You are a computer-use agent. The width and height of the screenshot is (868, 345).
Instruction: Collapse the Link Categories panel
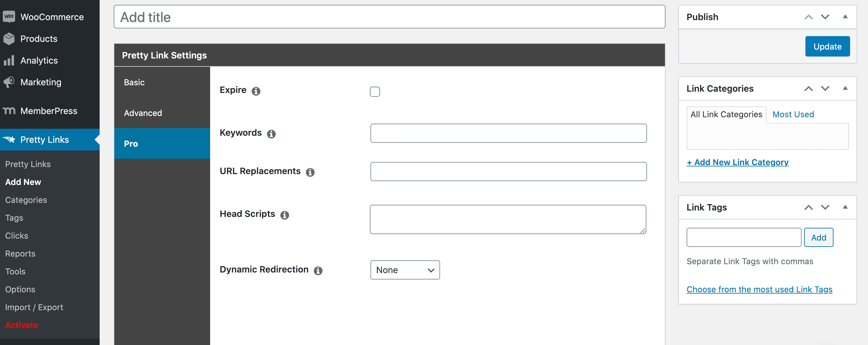(845, 88)
